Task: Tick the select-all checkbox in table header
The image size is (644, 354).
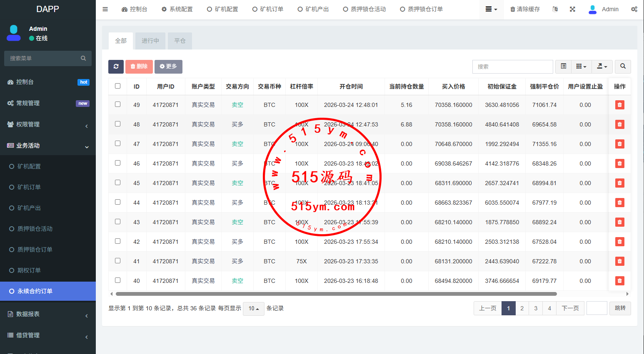Action: coord(117,86)
